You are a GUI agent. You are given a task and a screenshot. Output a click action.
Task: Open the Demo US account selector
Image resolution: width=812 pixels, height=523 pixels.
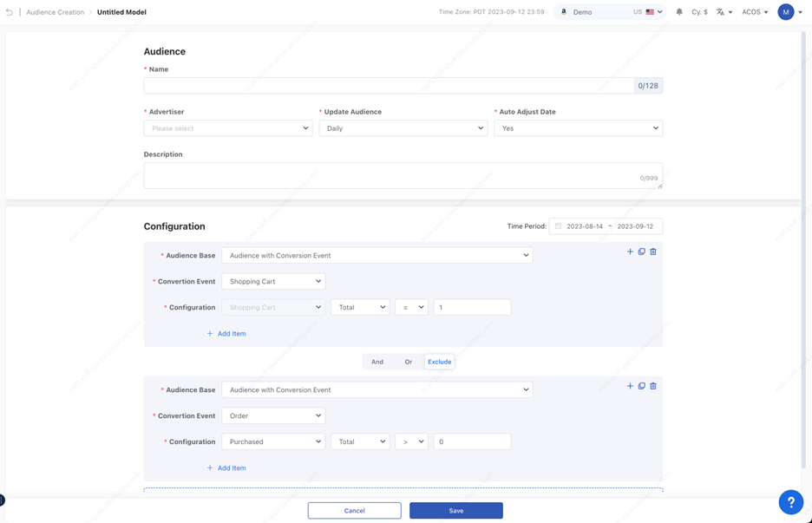[x=610, y=12]
